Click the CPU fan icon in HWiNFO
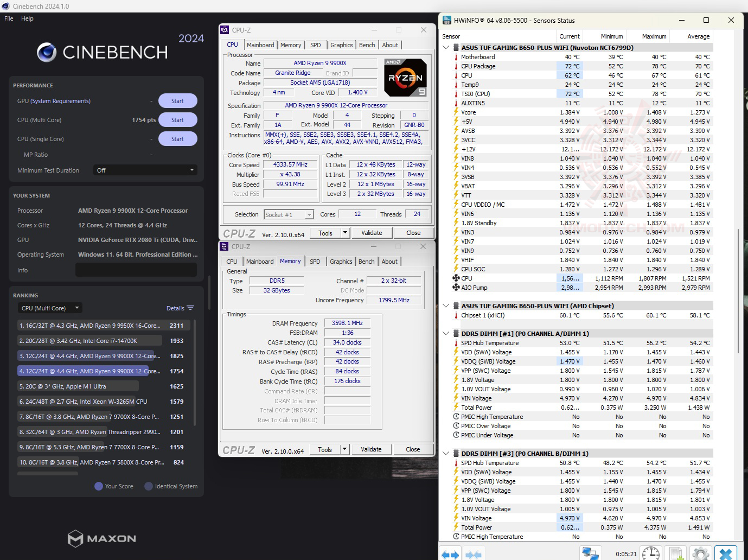The height and width of the screenshot is (560, 748). click(x=456, y=278)
